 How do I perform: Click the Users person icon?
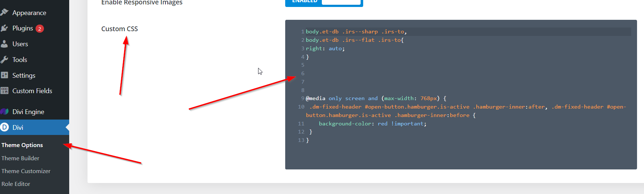pos(4,44)
